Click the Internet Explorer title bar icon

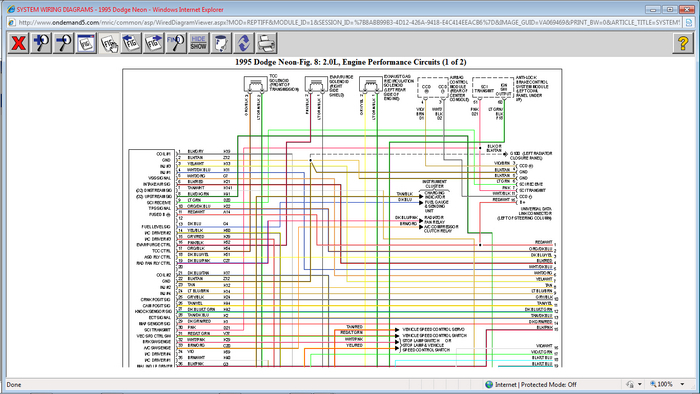[11, 9]
